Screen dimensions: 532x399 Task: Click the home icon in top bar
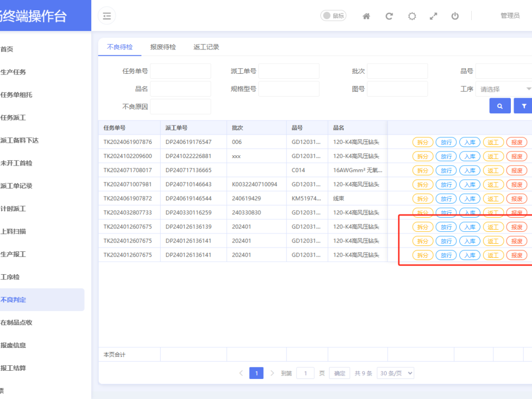(x=366, y=16)
